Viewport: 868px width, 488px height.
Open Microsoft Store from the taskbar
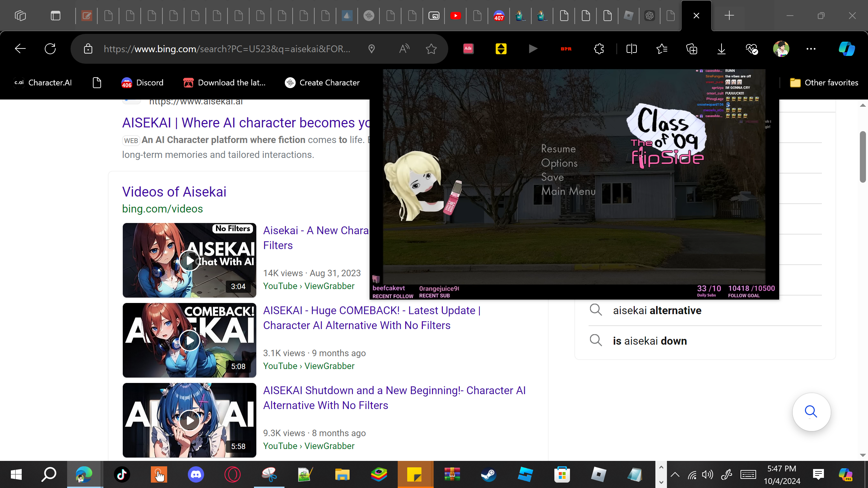coord(562,474)
